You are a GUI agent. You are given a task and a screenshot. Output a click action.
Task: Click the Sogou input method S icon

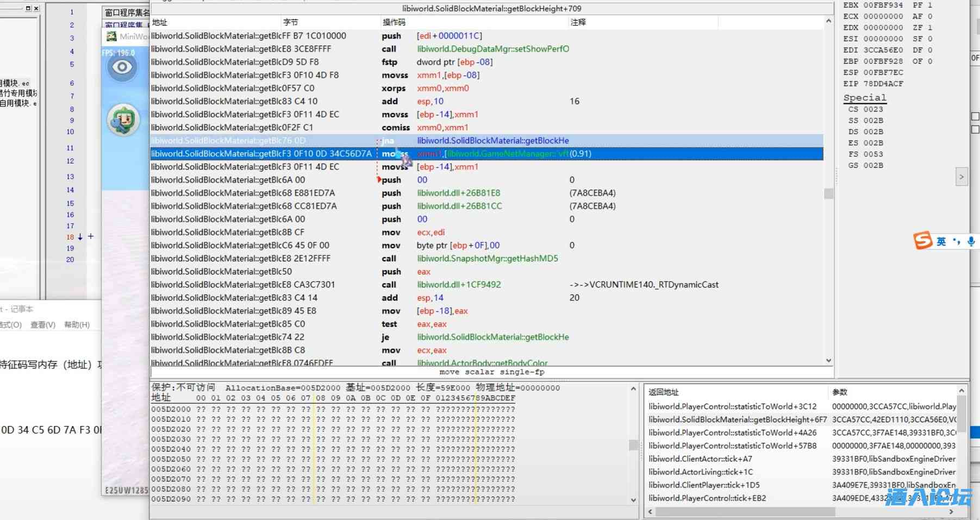click(922, 241)
